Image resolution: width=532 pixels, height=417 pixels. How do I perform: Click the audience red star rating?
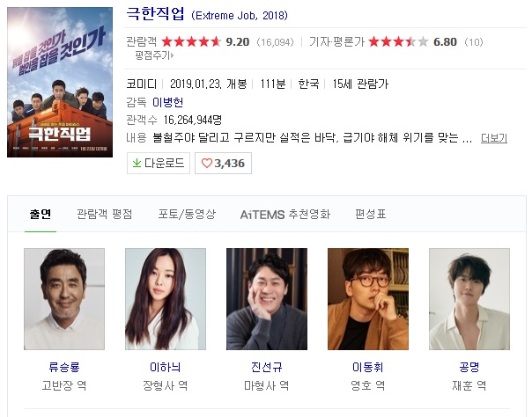pos(191,41)
